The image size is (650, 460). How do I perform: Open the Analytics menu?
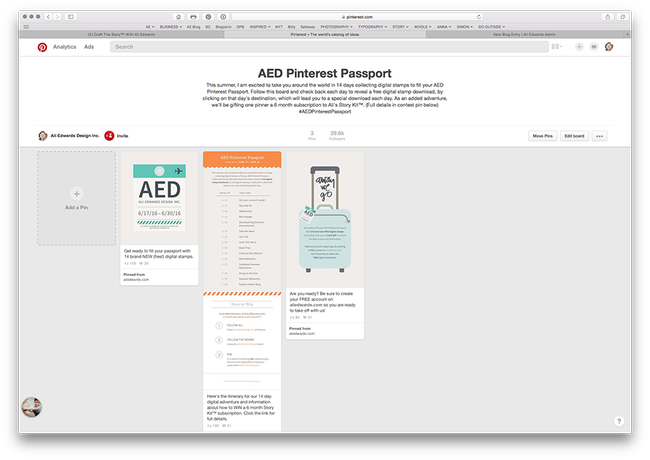(x=64, y=47)
